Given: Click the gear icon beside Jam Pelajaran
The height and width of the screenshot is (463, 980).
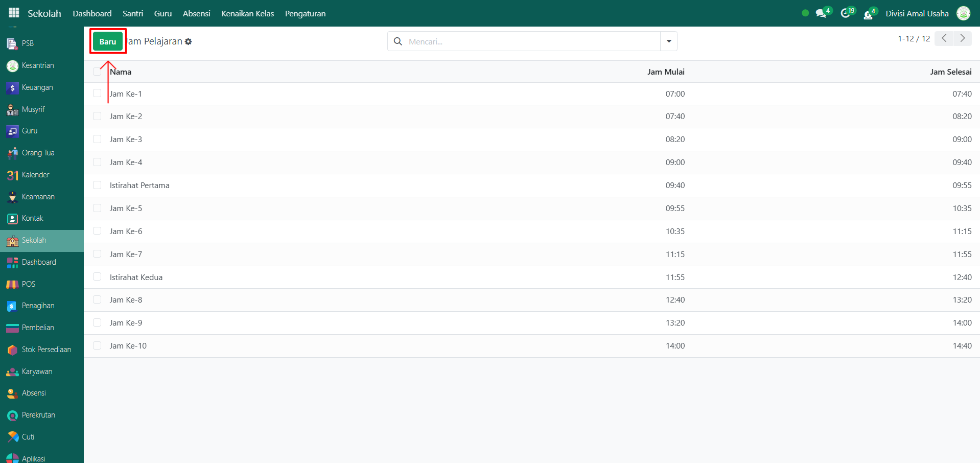Looking at the screenshot, I should (x=189, y=42).
